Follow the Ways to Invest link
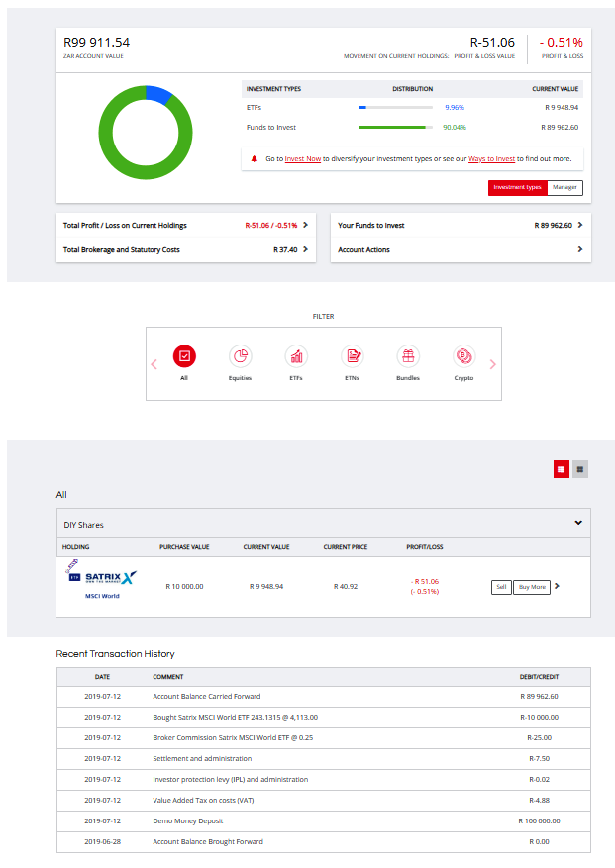 491,159
